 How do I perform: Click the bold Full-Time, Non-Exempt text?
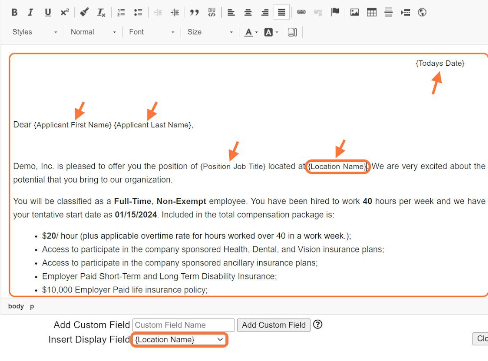click(x=160, y=201)
